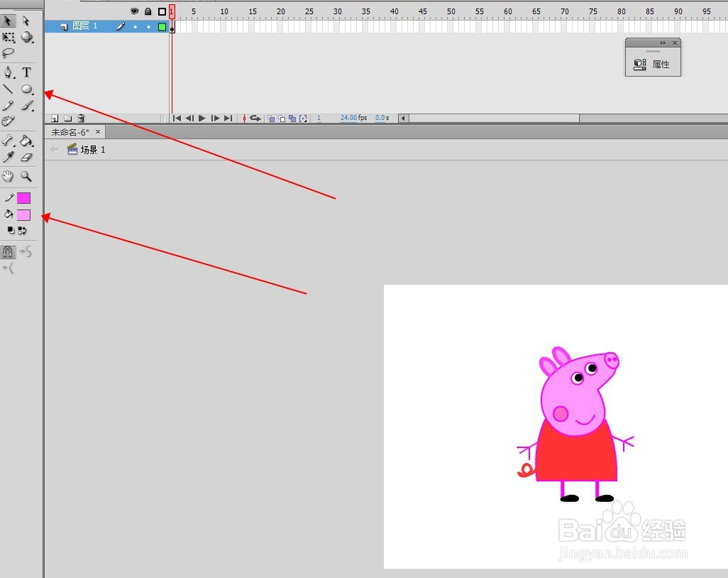Click the stroke color pencil icon
The height and width of the screenshot is (578, 728).
tap(9, 198)
